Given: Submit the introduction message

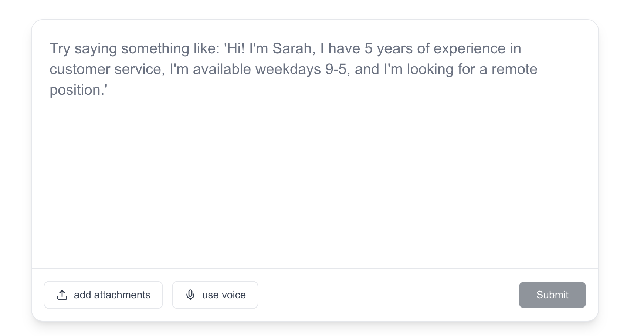Looking at the screenshot, I should pos(552,295).
